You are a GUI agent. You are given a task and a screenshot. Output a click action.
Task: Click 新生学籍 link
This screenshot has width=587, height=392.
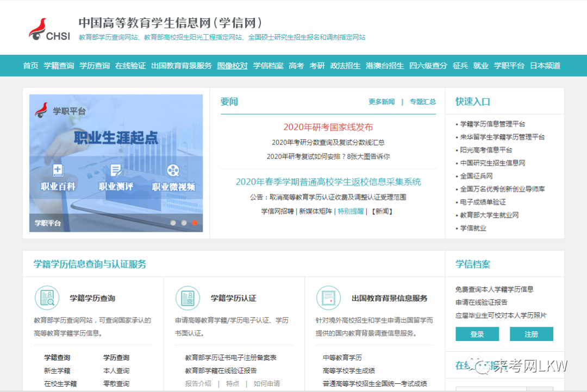click(x=57, y=371)
